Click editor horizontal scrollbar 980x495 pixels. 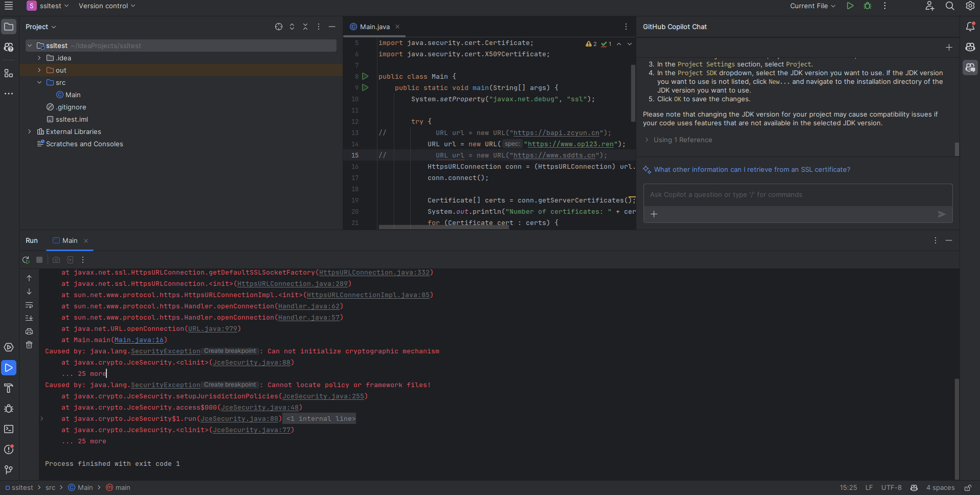point(443,227)
